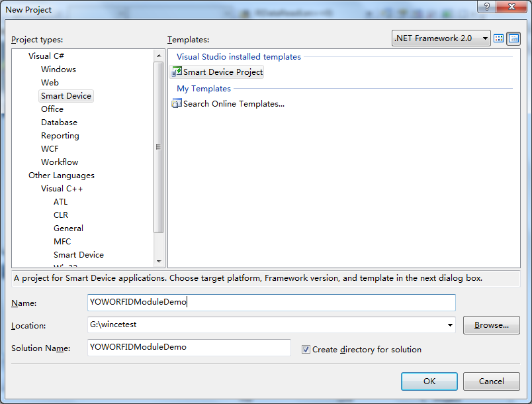The width and height of the screenshot is (532, 404).
Task: Select Visual C# project type node
Action: coord(46,56)
